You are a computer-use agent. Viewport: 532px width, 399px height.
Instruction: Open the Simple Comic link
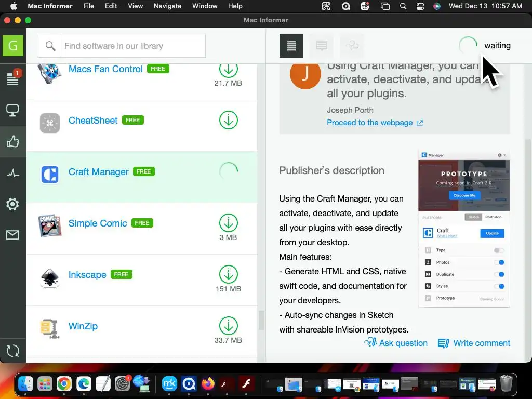pos(97,223)
